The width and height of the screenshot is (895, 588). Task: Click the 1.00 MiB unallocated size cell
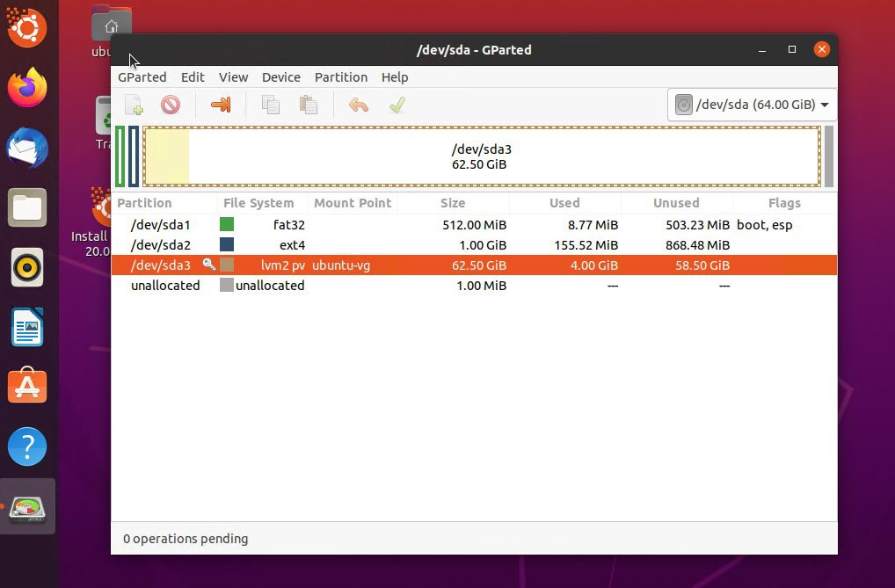click(481, 286)
